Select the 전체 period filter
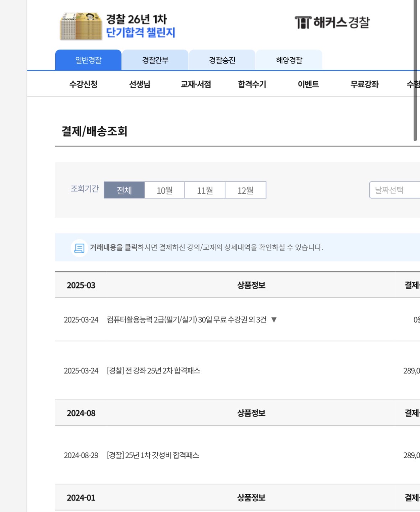This screenshot has height=512, width=420. tap(124, 190)
